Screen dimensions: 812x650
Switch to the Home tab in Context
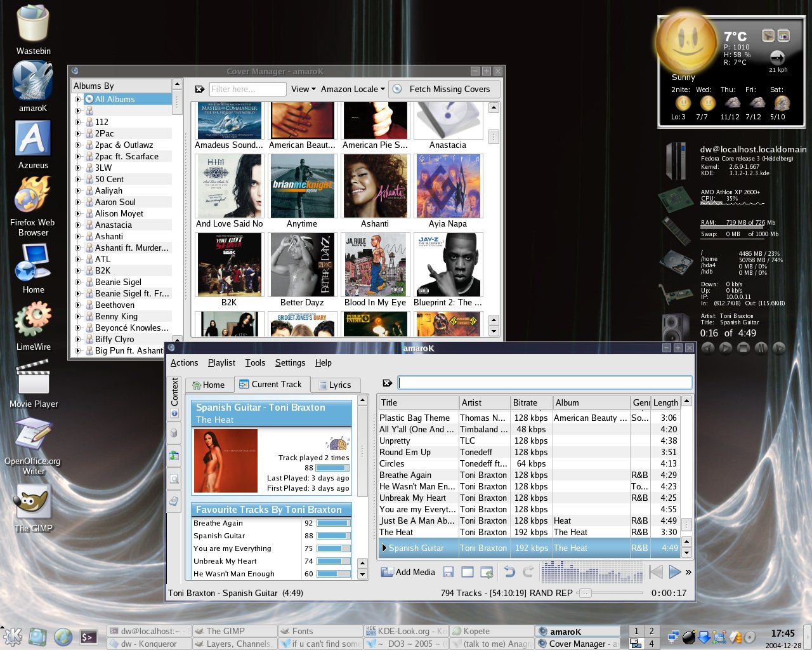click(209, 385)
